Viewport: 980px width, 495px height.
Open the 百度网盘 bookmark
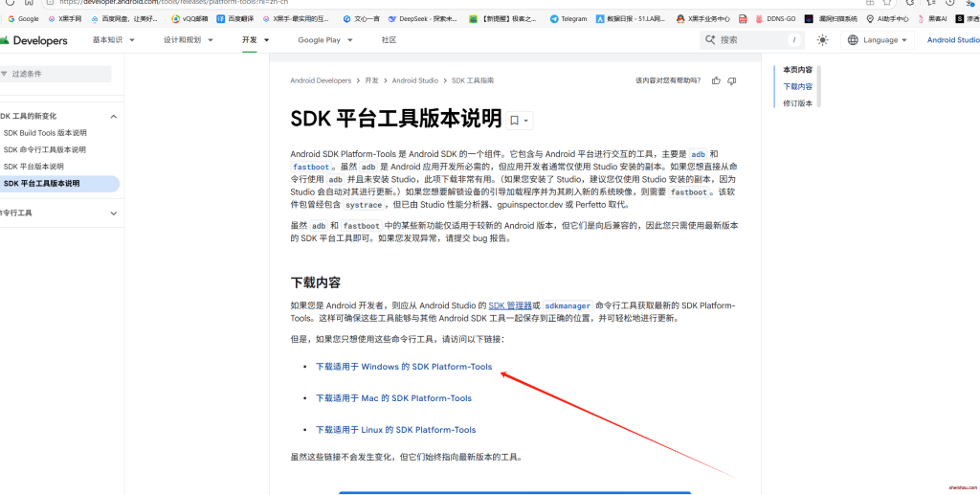[125, 19]
